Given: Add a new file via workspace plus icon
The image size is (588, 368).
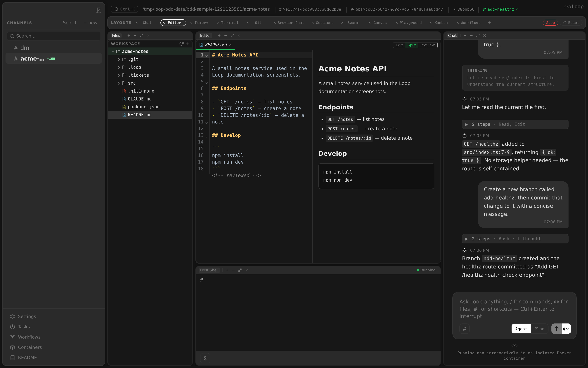Looking at the screenshot, I should pyautogui.click(x=187, y=44).
